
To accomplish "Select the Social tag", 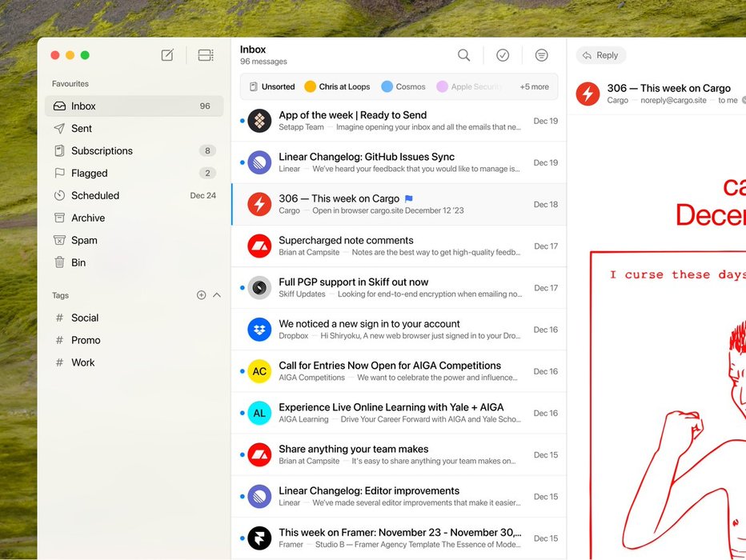I will 134,318.
